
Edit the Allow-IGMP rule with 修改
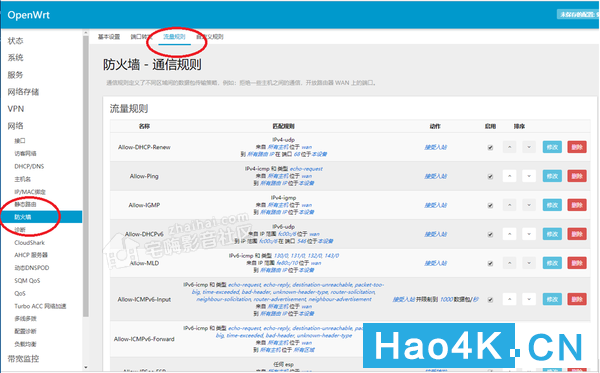(x=552, y=205)
